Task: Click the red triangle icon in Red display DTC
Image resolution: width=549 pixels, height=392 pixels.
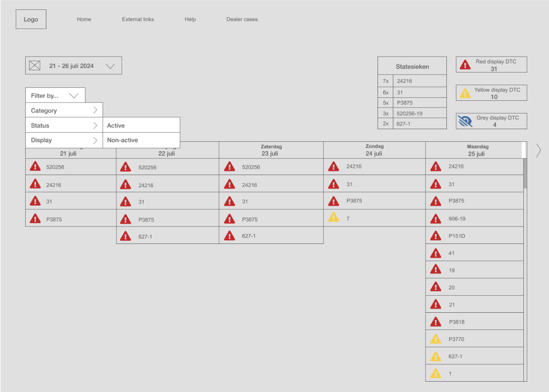Action: pyautogui.click(x=464, y=65)
